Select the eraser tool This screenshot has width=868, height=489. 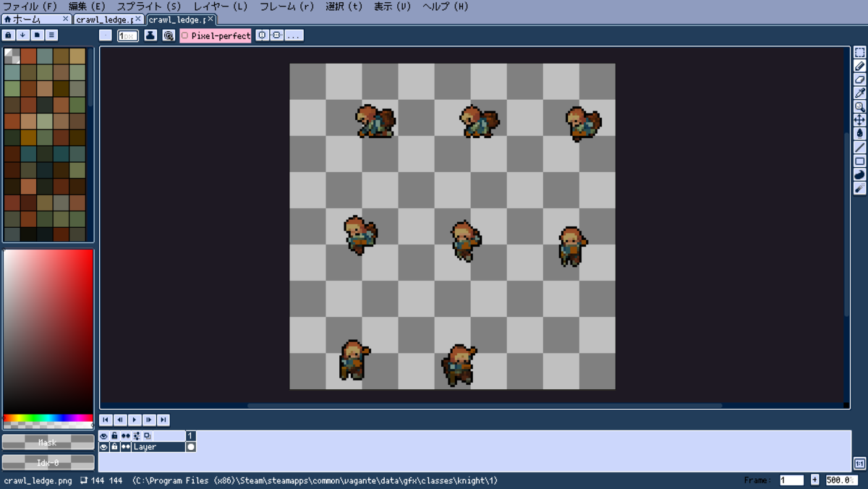(859, 80)
